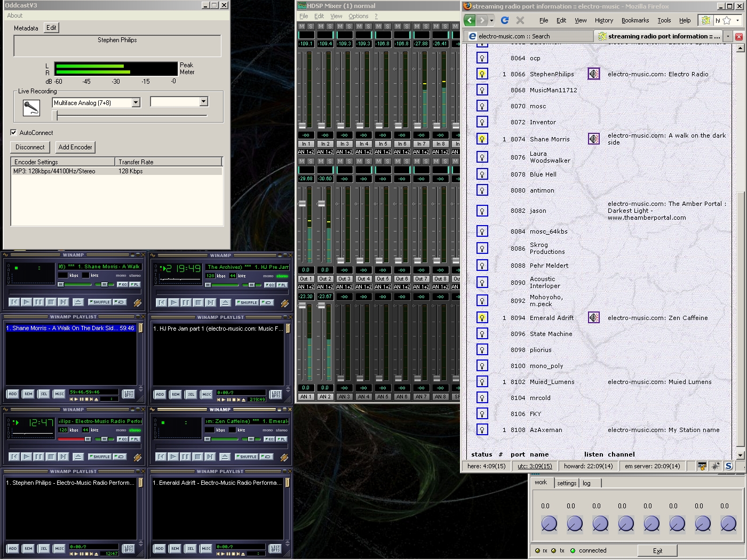
Task: Click the lightbulb status icon for AzAxeman
Action: click(x=482, y=429)
